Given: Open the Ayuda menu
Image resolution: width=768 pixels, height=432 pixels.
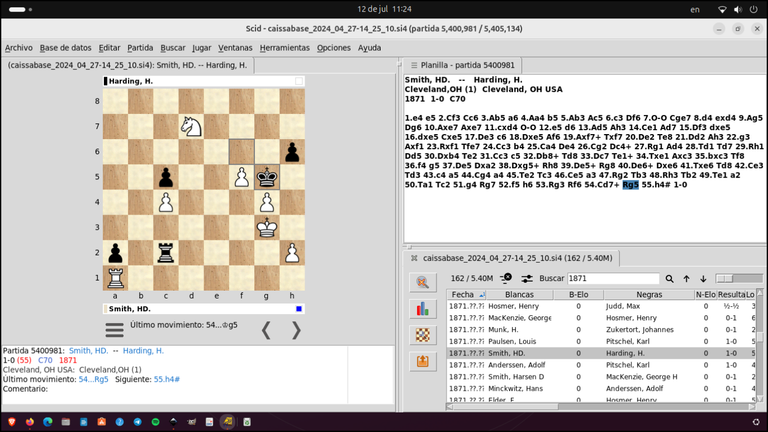Looking at the screenshot, I should pyautogui.click(x=369, y=48).
